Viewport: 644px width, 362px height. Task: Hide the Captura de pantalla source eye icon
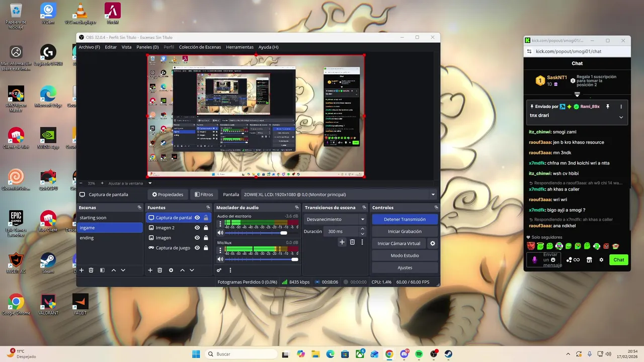197,218
